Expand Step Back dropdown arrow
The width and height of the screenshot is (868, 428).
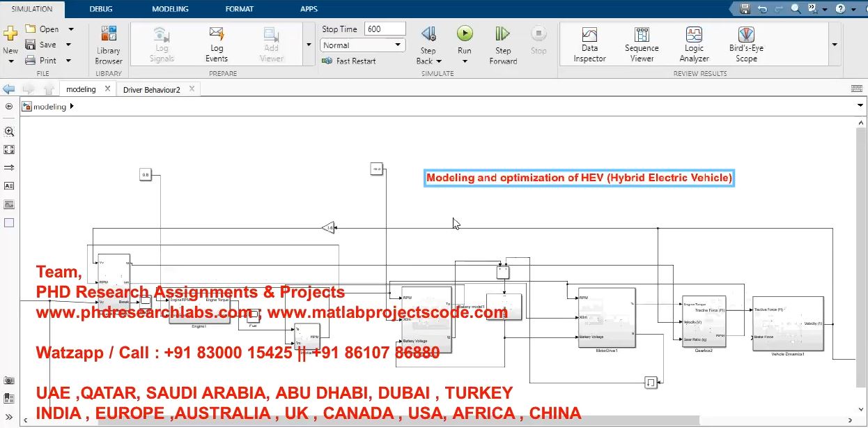440,61
